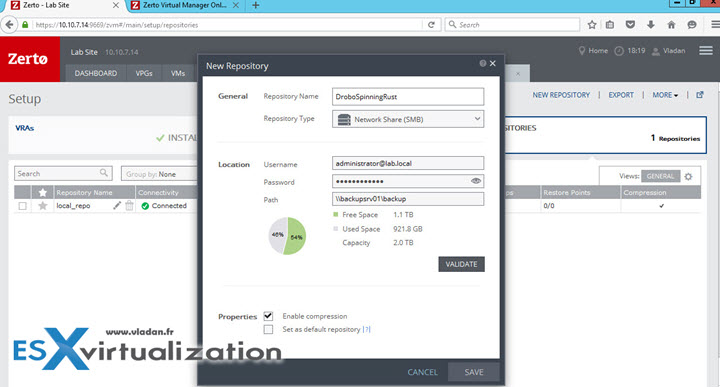The height and width of the screenshot is (387, 720).
Task: Click SAVE in New Repository dialog
Action: (x=474, y=372)
